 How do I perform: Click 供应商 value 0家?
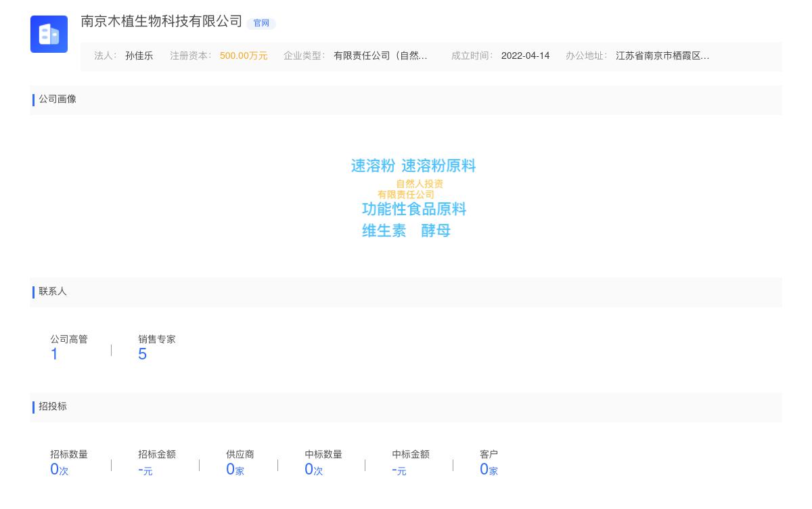pyautogui.click(x=235, y=469)
